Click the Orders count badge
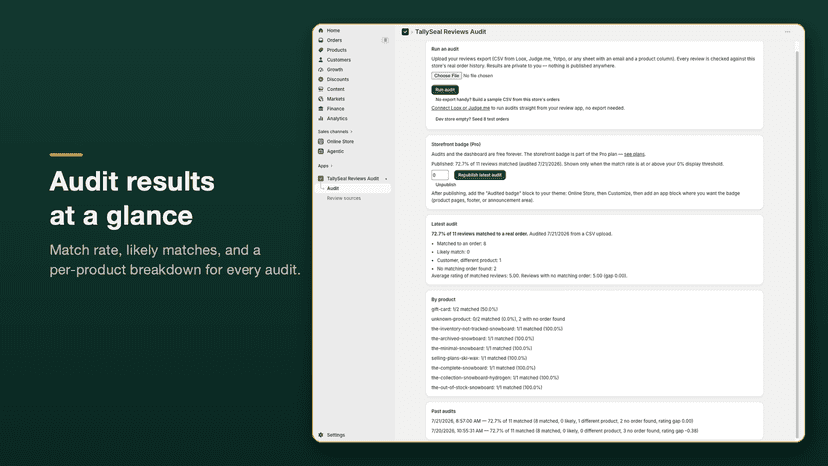 point(385,40)
